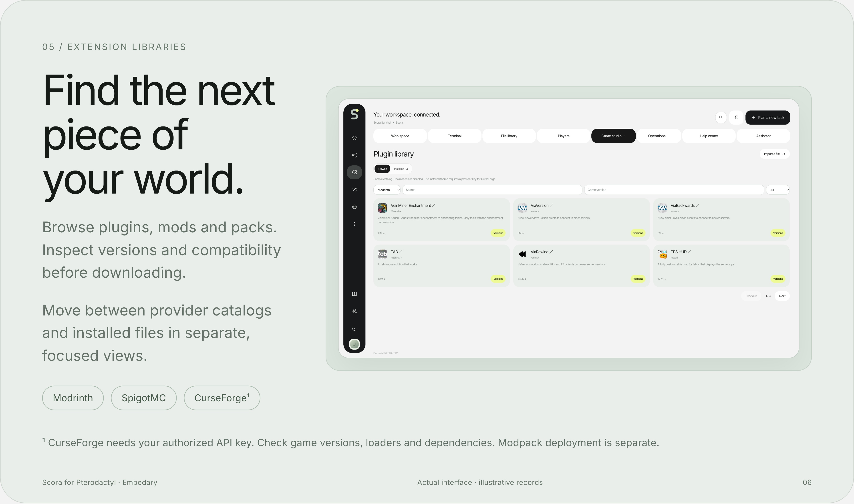This screenshot has height=504, width=854.
Task: Open the Assistant tab
Action: coord(763,136)
